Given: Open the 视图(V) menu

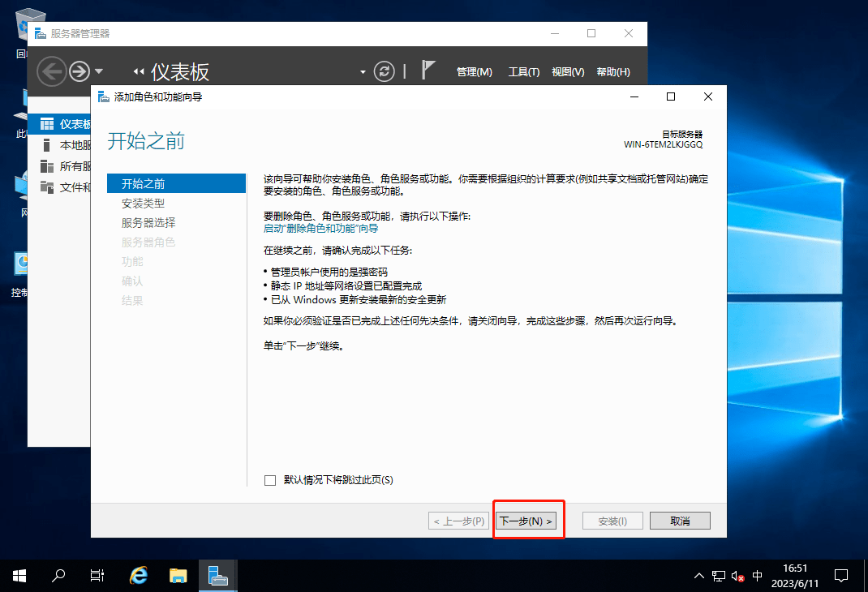Looking at the screenshot, I should (568, 72).
